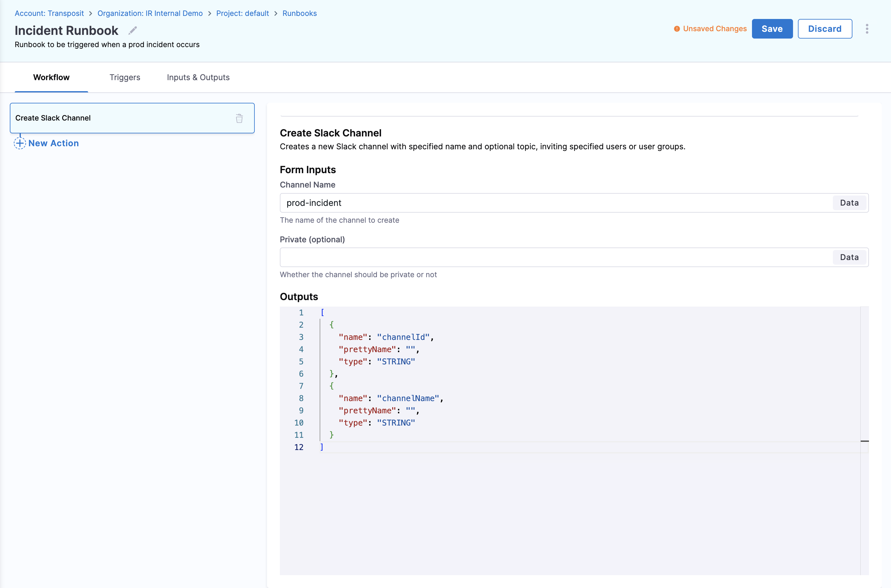Screen dimensions: 891x588
Task: Open the Runbooks breadcrumb link
Action: (x=299, y=13)
